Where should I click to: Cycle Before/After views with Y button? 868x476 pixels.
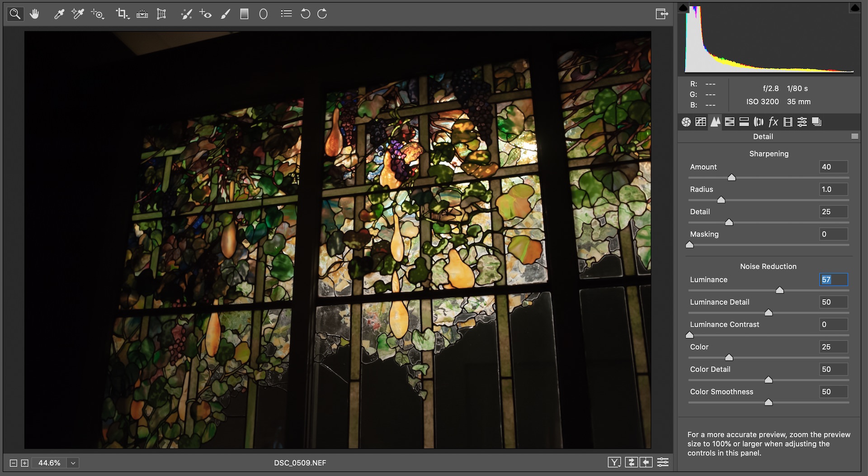point(614,462)
